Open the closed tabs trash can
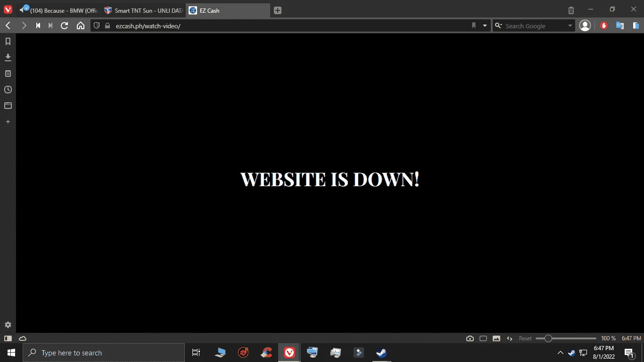This screenshot has width=644, height=362. tap(571, 10)
